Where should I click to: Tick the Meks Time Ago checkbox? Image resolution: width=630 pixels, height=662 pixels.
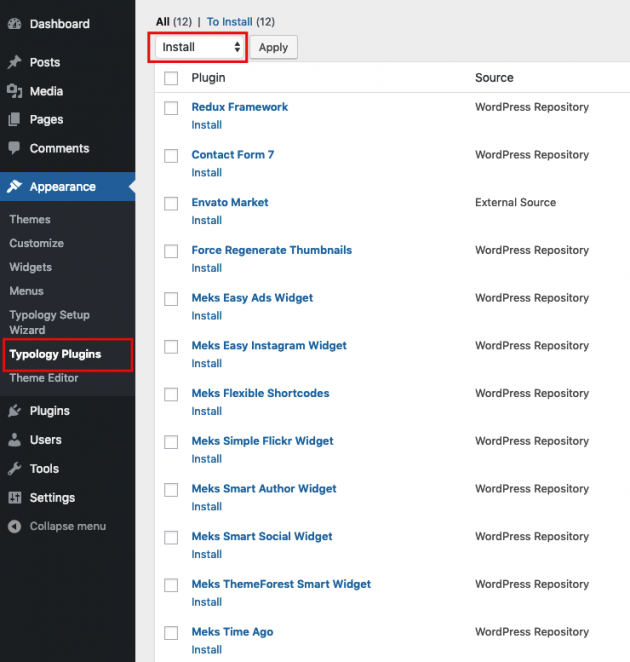coord(171,632)
